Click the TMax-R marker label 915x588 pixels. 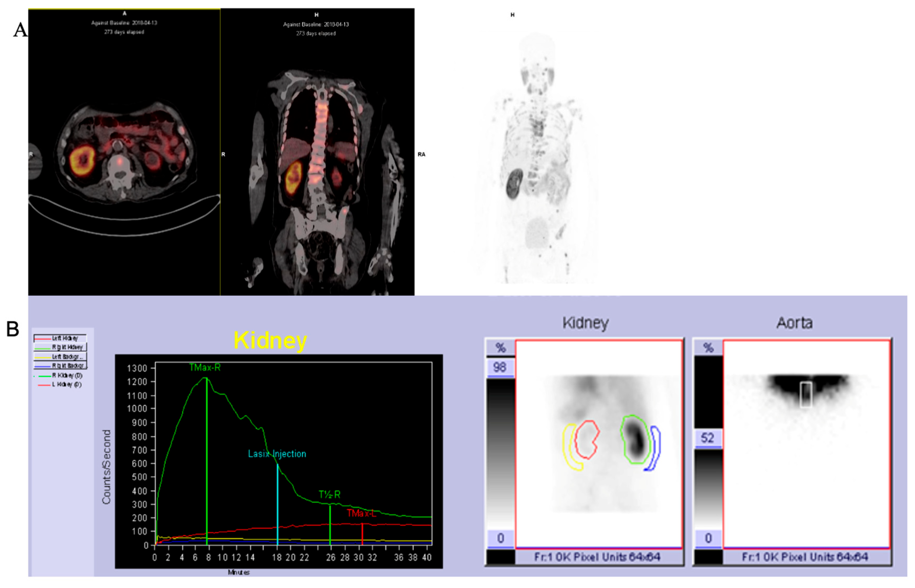pyautogui.click(x=205, y=367)
